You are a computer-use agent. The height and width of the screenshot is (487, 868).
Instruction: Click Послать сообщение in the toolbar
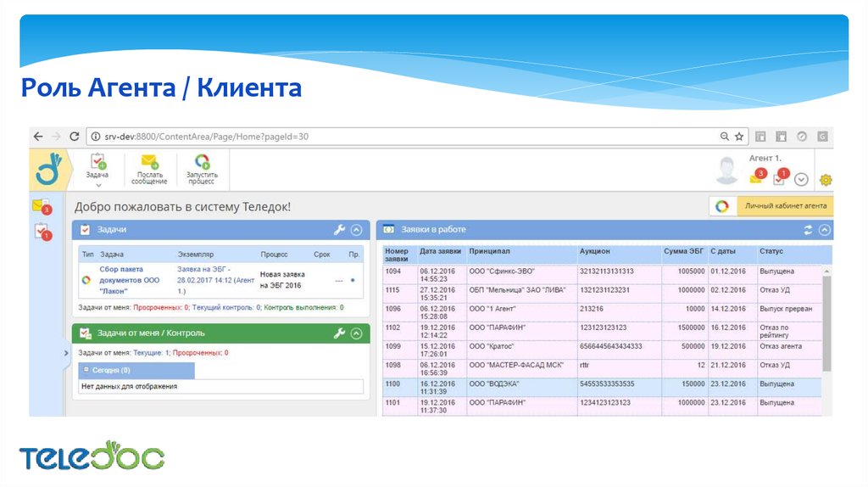click(x=149, y=169)
